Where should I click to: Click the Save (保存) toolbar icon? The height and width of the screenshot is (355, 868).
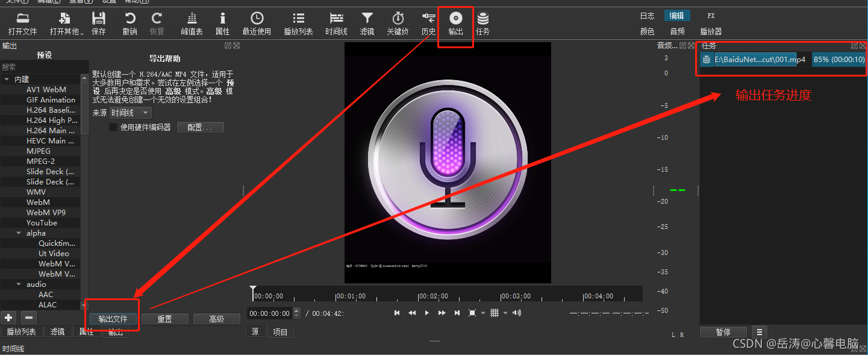[98, 19]
